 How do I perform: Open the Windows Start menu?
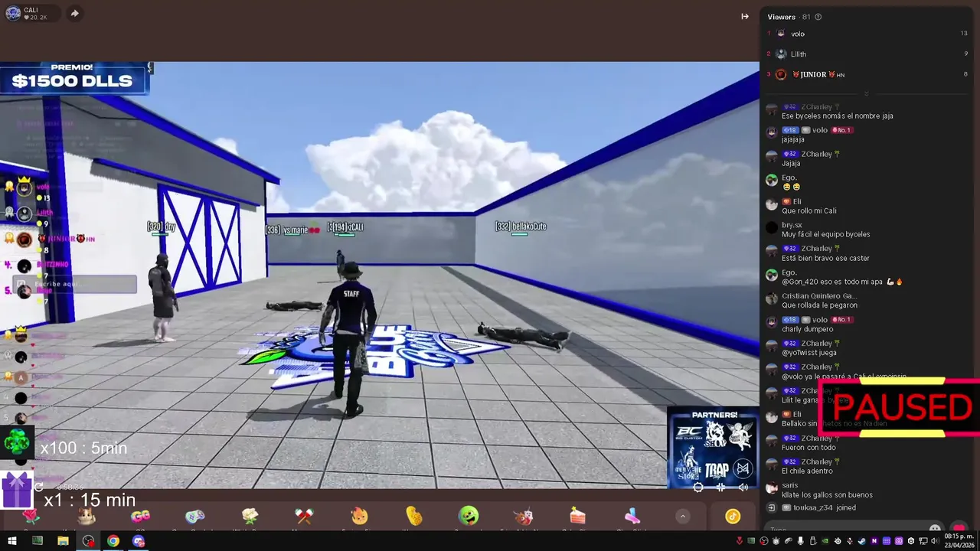tap(12, 541)
